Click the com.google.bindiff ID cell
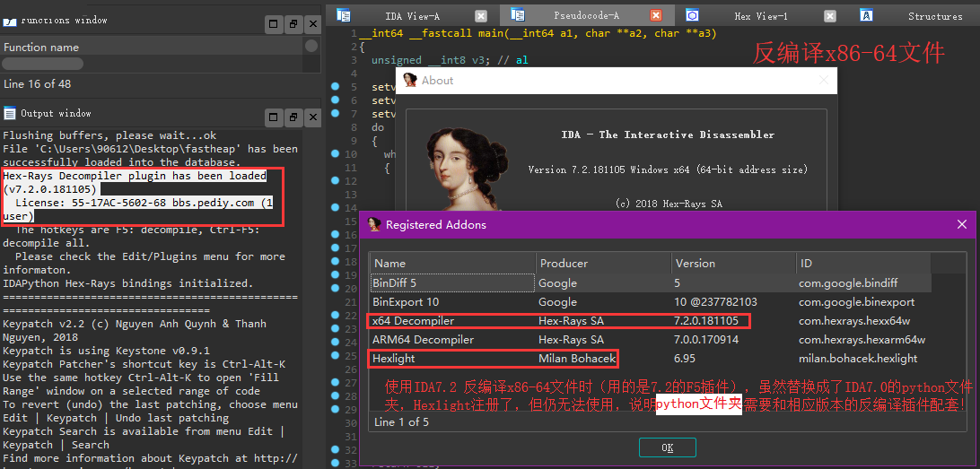 coord(848,282)
